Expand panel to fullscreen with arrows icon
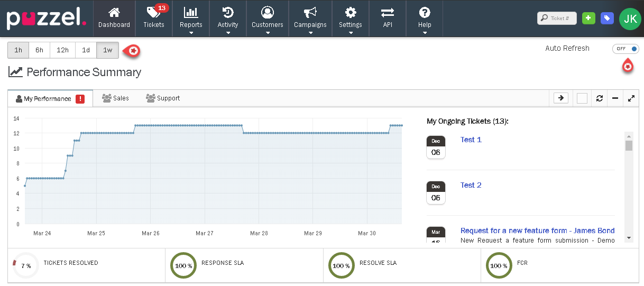This screenshot has height=286, width=644. click(x=631, y=98)
